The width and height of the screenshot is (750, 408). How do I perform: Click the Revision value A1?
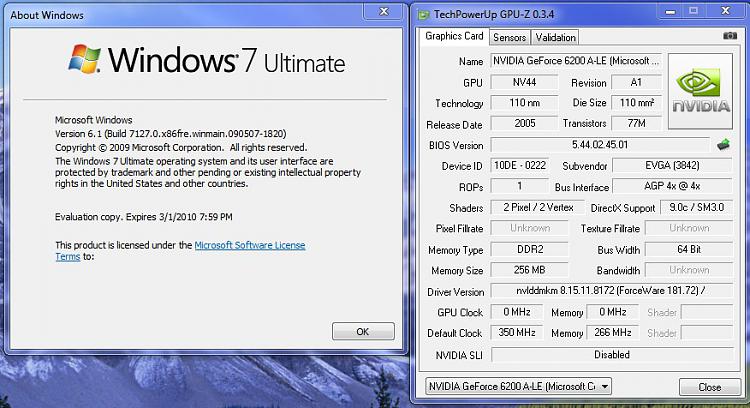coord(636,82)
